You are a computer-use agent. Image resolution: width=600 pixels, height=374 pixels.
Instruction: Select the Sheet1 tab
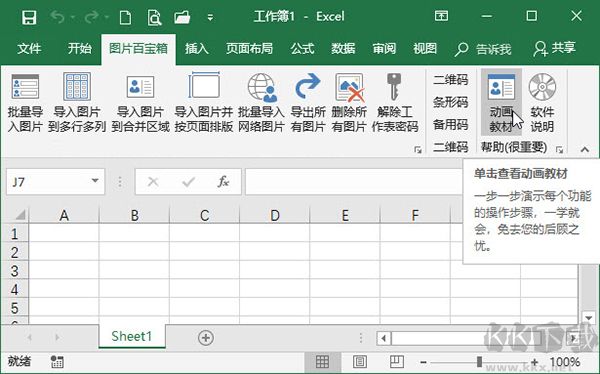[x=132, y=336]
